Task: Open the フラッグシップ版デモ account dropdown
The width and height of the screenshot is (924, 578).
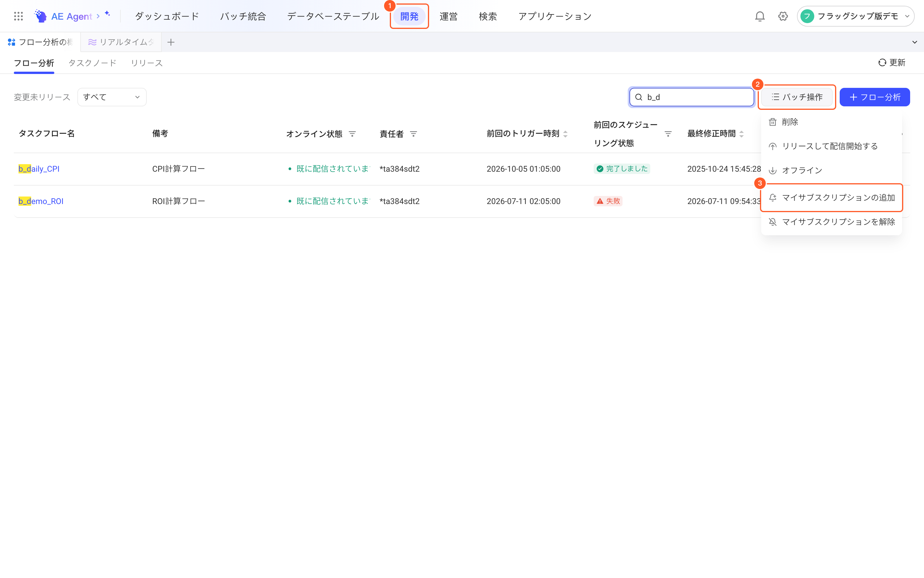Action: point(855,16)
